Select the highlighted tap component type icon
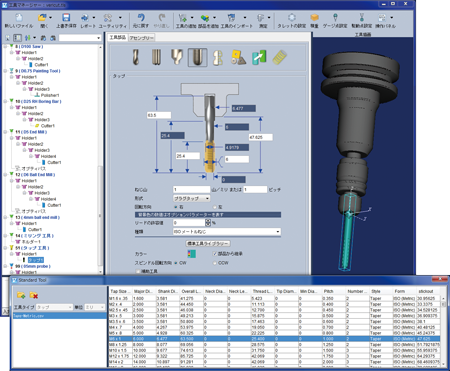The height and width of the screenshot is (371, 450). click(x=197, y=57)
